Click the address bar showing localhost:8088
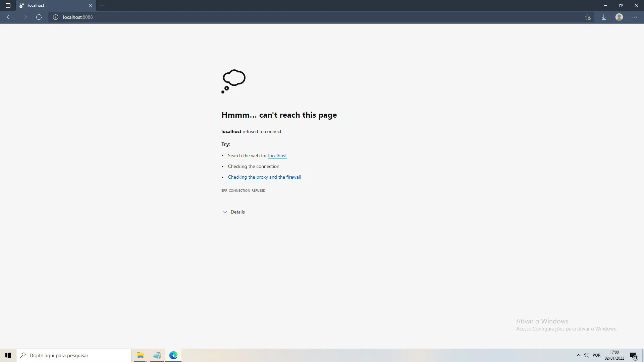 [235, 17]
